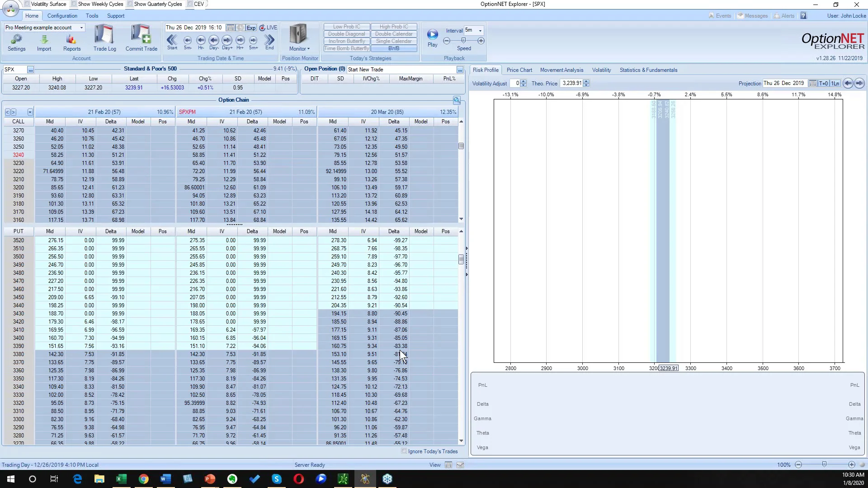Click the Theo. Price stepper
This screenshot has height=488, width=868.
[586, 83]
